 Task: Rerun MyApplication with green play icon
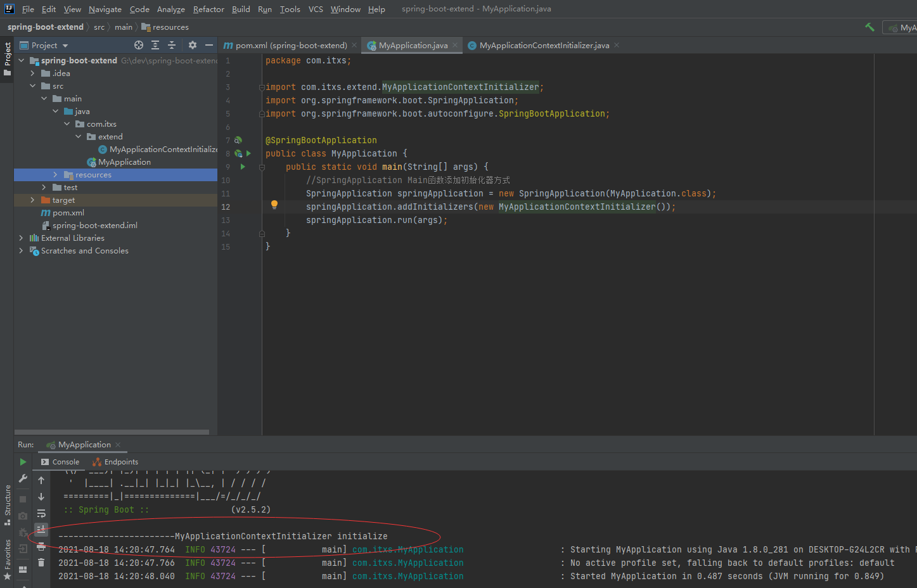[x=23, y=462]
